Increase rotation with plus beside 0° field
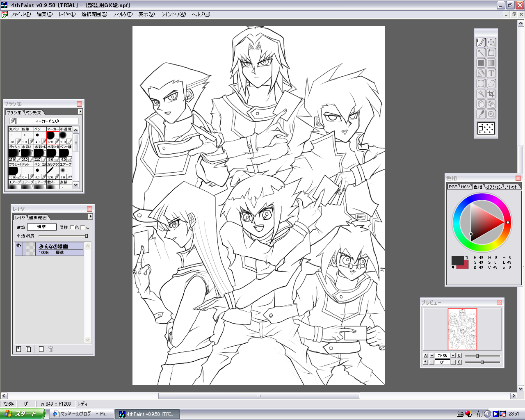Image resolution: width=525 pixels, height=420 pixels. (453, 362)
